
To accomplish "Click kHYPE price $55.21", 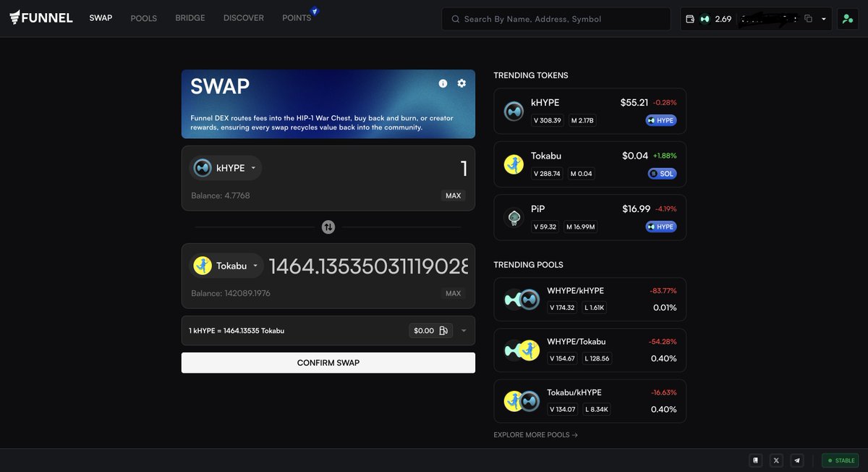I will point(634,103).
